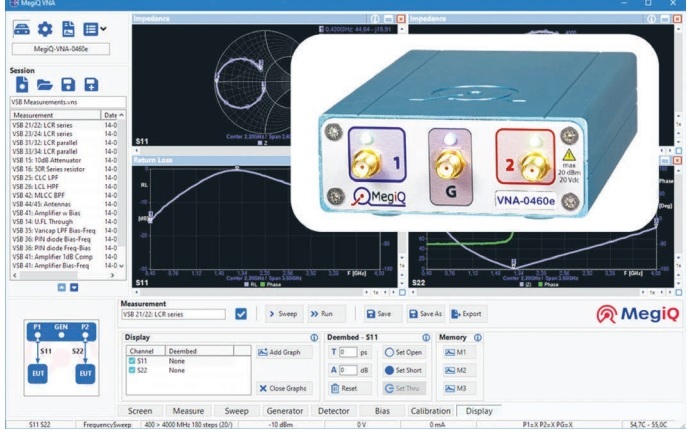692x435 pixels.
Task: Click Add Graph button
Action: (284, 352)
